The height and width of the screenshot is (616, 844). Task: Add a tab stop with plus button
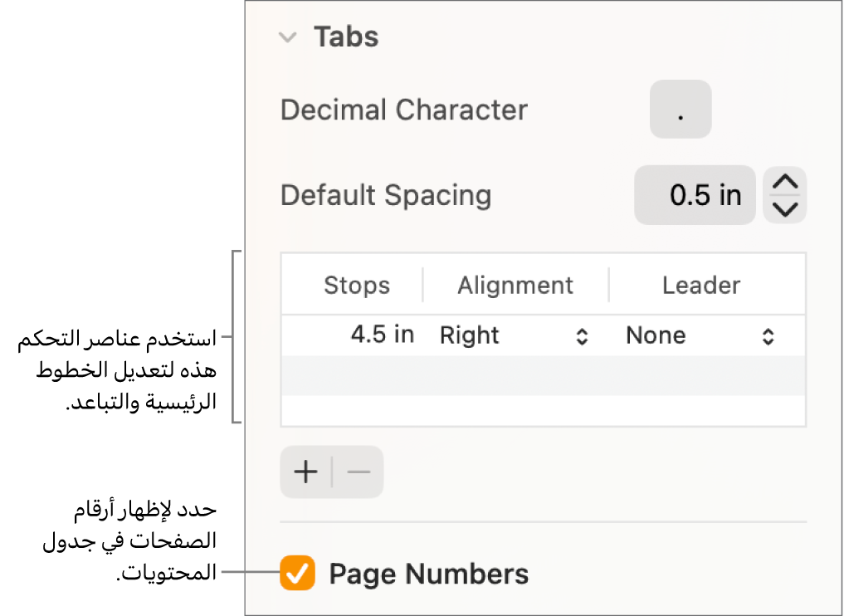[x=306, y=472]
